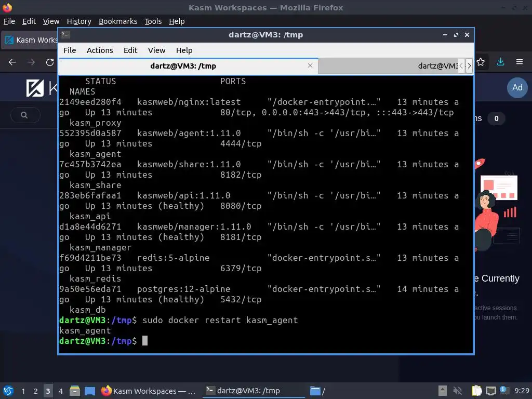Click the show desktop icon in taskbar
Image resolution: width=532 pixels, height=399 pixels.
[90, 391]
